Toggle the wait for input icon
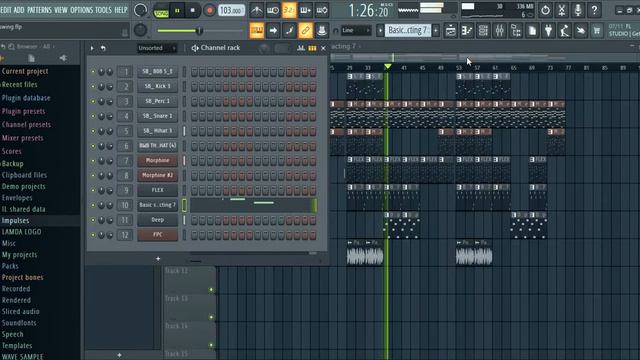This screenshot has height=360, width=640. [x=273, y=10]
